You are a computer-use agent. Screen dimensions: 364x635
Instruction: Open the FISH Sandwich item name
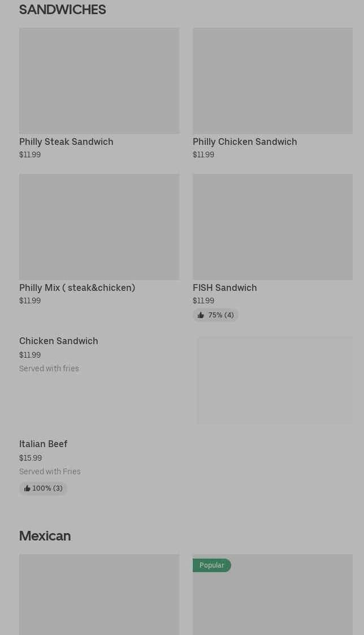(x=224, y=288)
